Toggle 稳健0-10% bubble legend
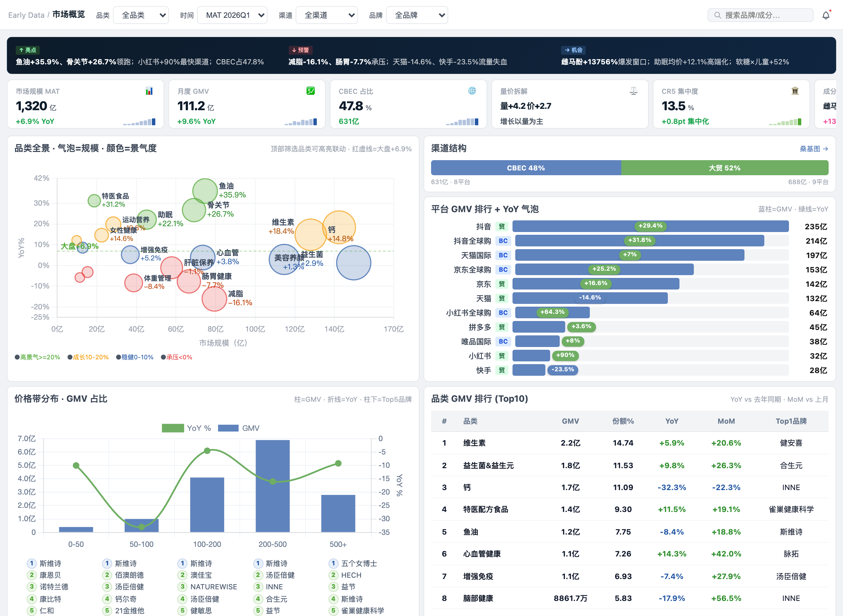Viewport: 843px width, 616px height. point(134,357)
